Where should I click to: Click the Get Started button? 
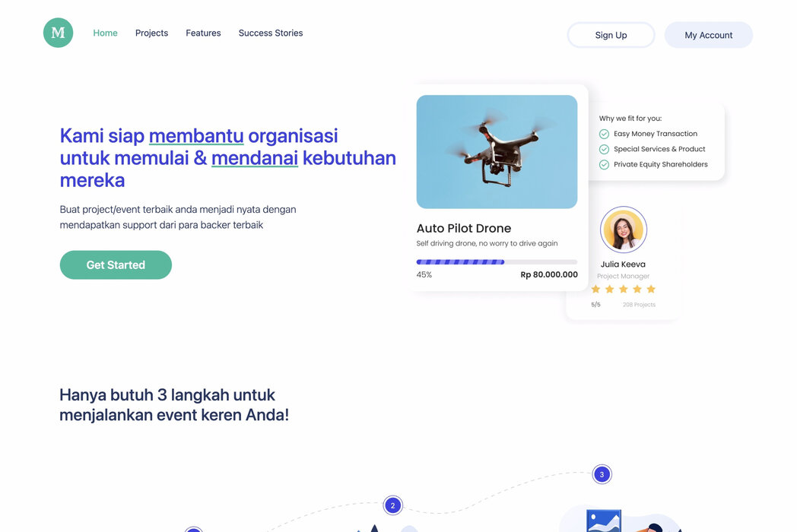(116, 264)
